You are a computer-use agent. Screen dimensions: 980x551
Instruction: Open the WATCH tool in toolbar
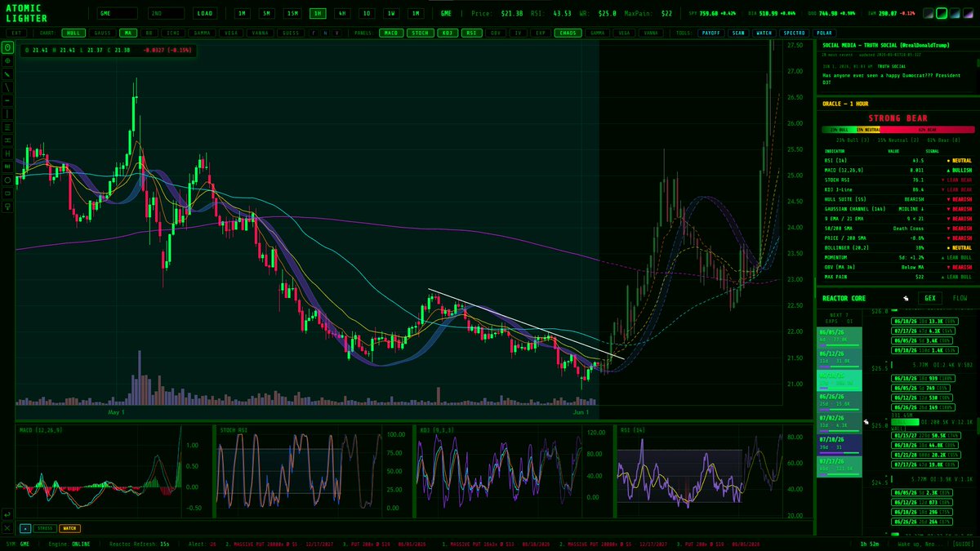click(764, 33)
